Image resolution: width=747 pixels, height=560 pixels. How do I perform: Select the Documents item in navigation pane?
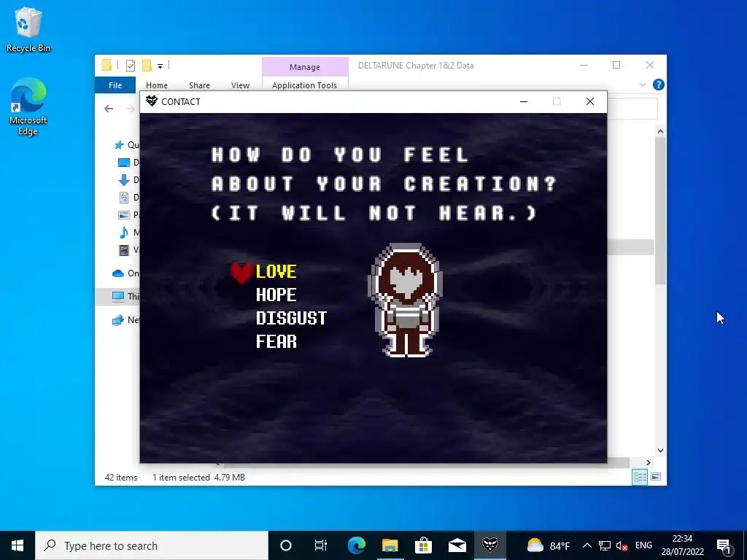(124, 197)
